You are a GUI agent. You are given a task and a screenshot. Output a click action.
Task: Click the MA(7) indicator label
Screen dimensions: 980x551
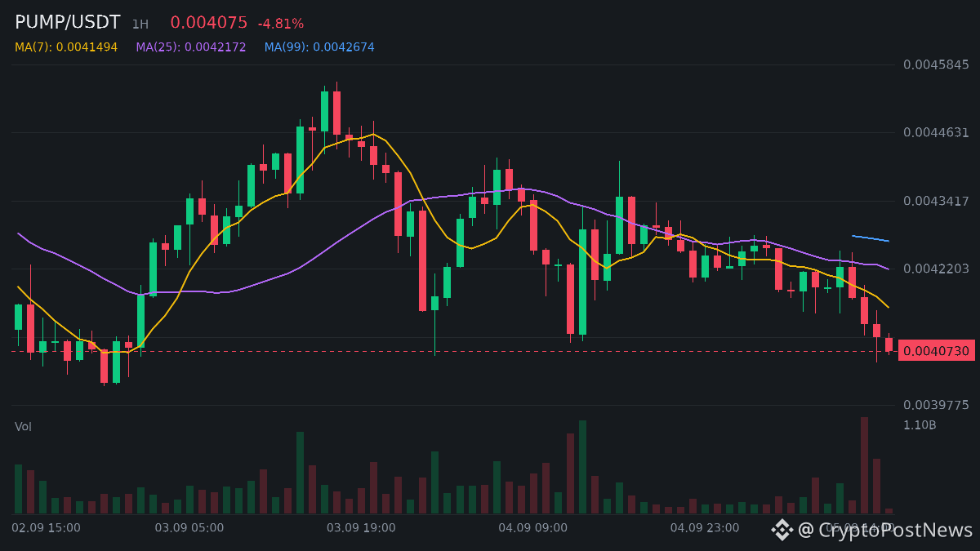tap(66, 47)
